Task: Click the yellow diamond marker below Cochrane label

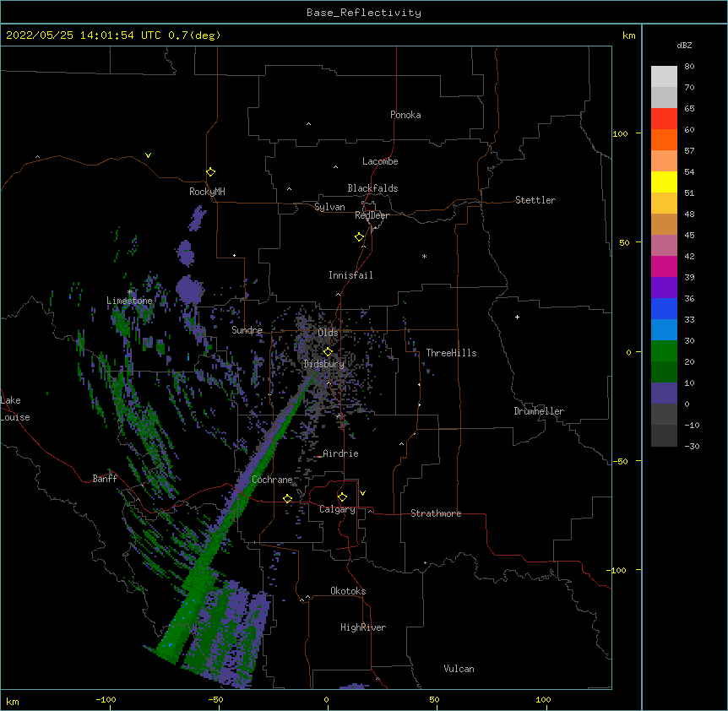Action: [x=287, y=499]
